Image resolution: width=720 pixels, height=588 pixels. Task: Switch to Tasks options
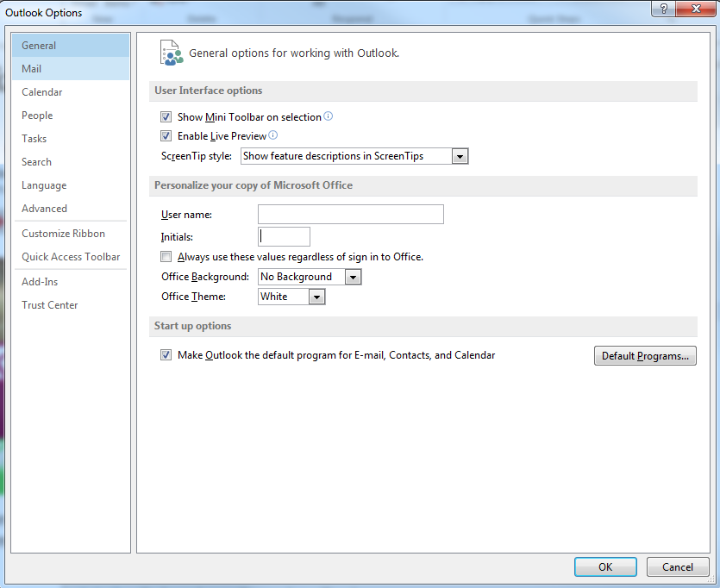71,139
